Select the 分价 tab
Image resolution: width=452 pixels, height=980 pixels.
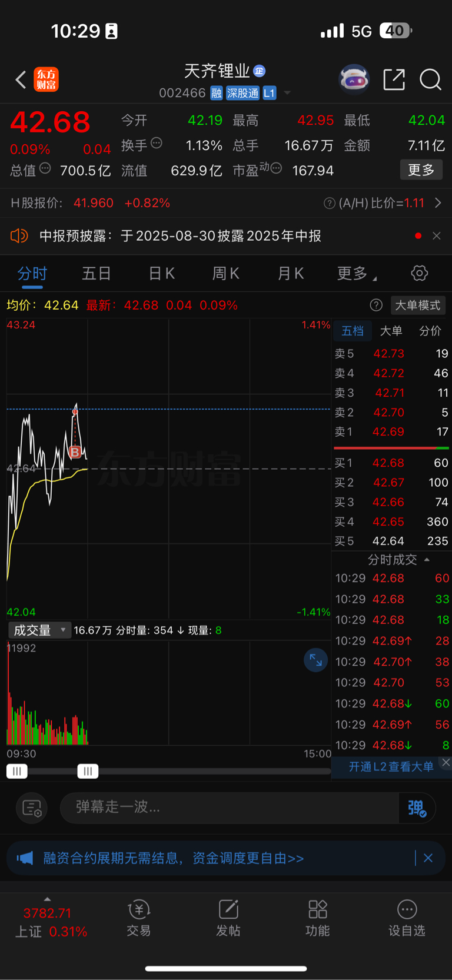430,331
